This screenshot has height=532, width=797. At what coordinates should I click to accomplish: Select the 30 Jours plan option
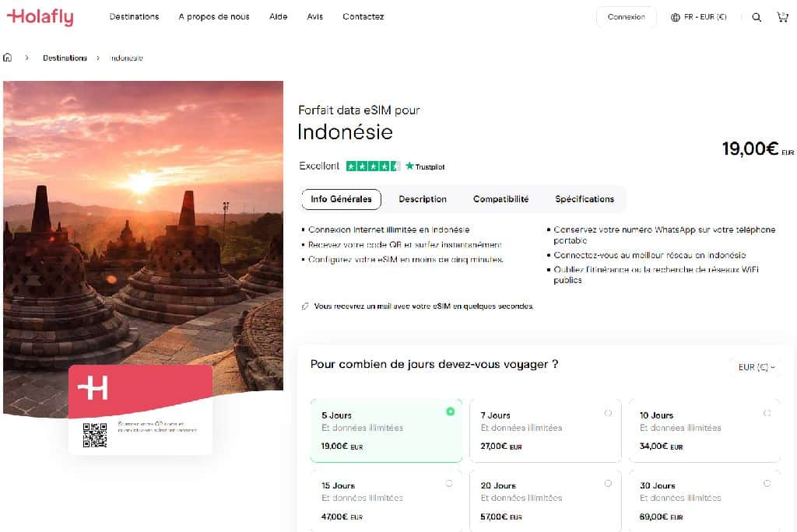click(704, 500)
